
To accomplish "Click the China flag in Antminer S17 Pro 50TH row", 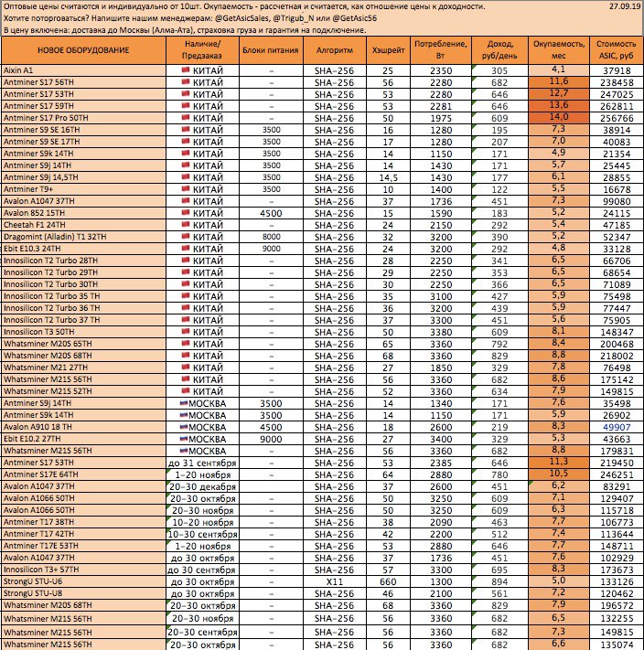I will pos(186,117).
